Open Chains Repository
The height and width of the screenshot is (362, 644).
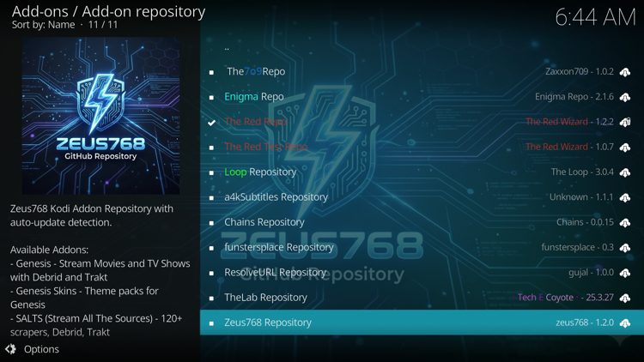(422, 222)
